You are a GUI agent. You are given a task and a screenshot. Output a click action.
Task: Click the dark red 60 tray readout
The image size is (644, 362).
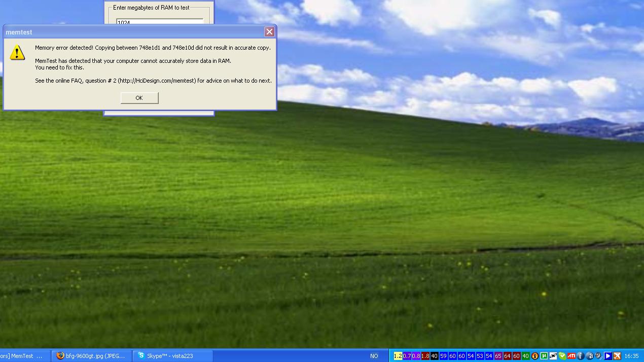(516, 356)
